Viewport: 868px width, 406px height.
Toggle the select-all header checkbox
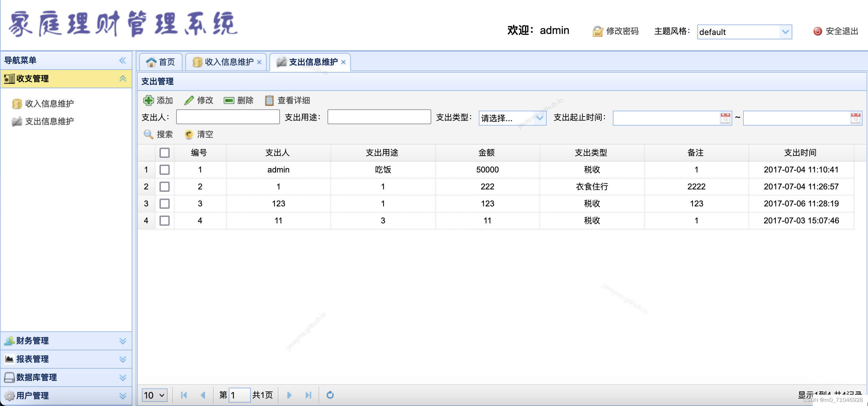(x=165, y=153)
